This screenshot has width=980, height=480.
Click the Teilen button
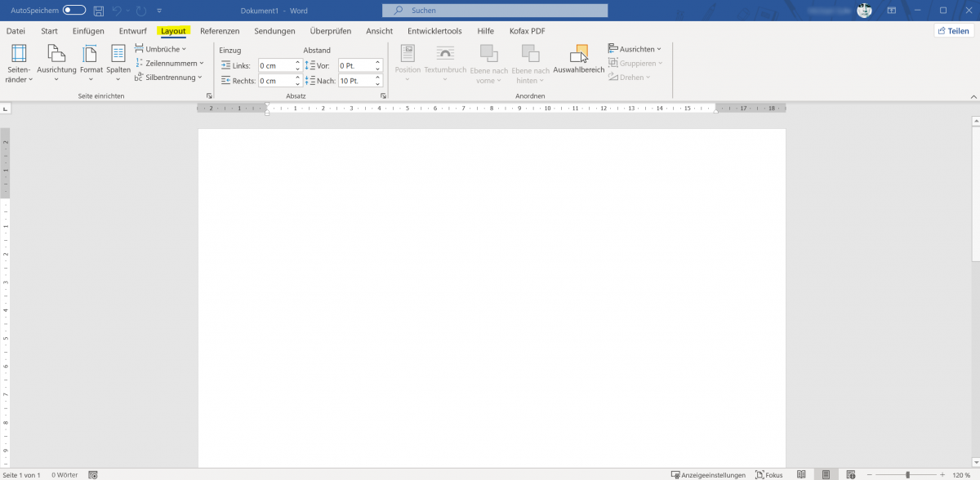(x=952, y=29)
